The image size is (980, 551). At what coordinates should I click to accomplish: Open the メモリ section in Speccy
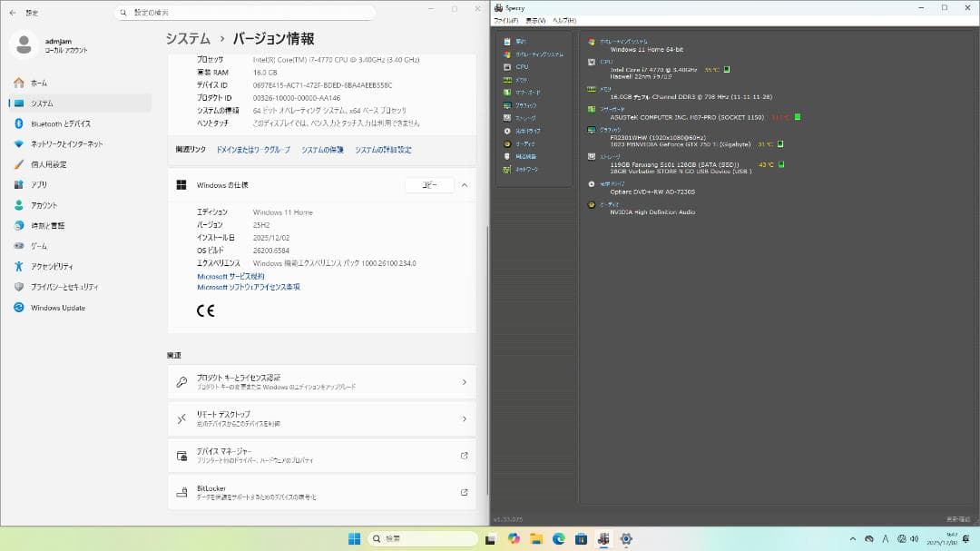(522, 79)
